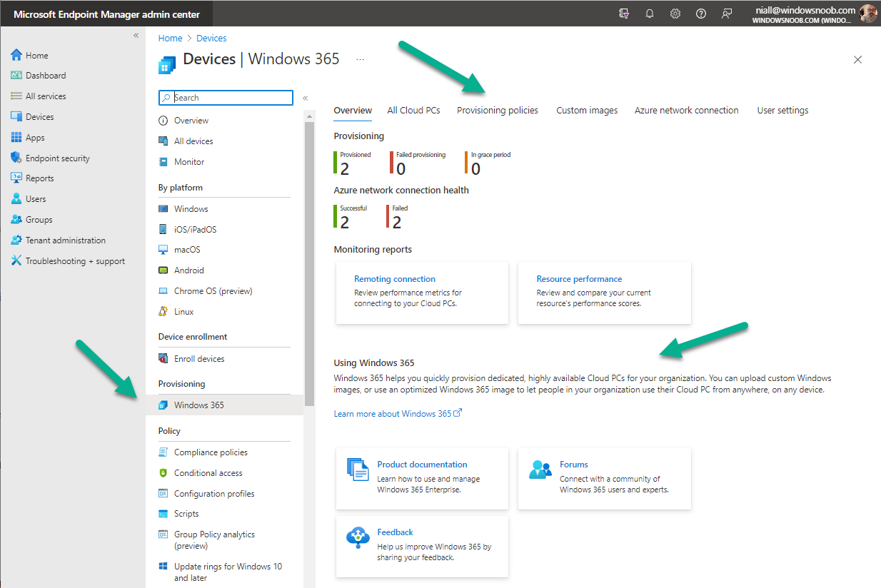The image size is (881, 588).
Task: Open the Remoting connection report
Action: pos(395,279)
